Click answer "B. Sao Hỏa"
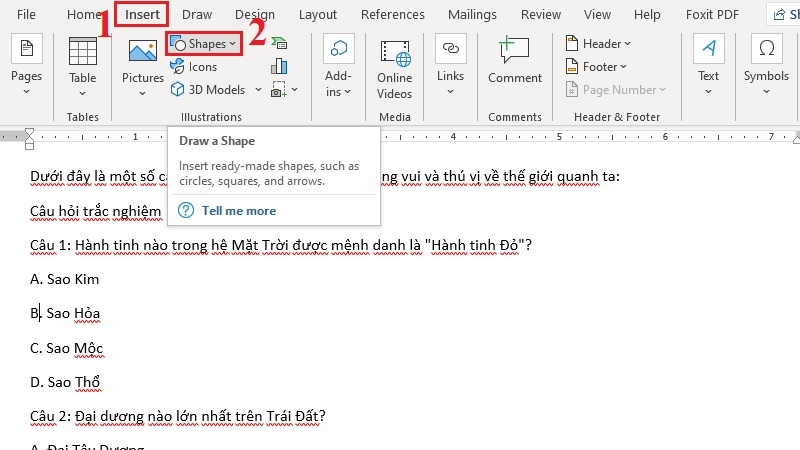The height and width of the screenshot is (450, 800). 65,313
